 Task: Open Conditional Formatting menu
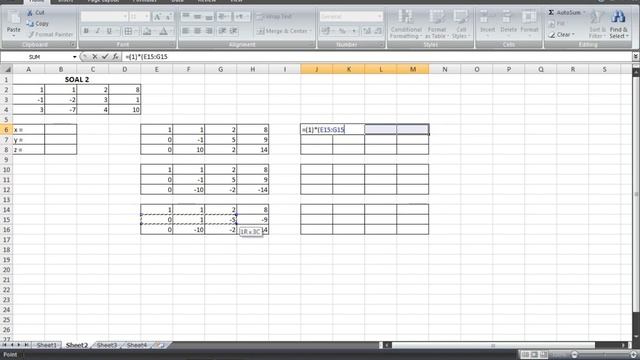tap(406, 24)
